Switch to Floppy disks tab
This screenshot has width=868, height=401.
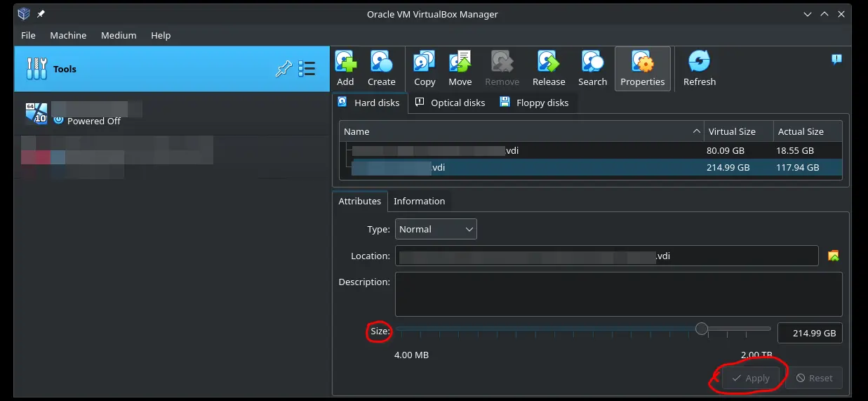(535, 103)
